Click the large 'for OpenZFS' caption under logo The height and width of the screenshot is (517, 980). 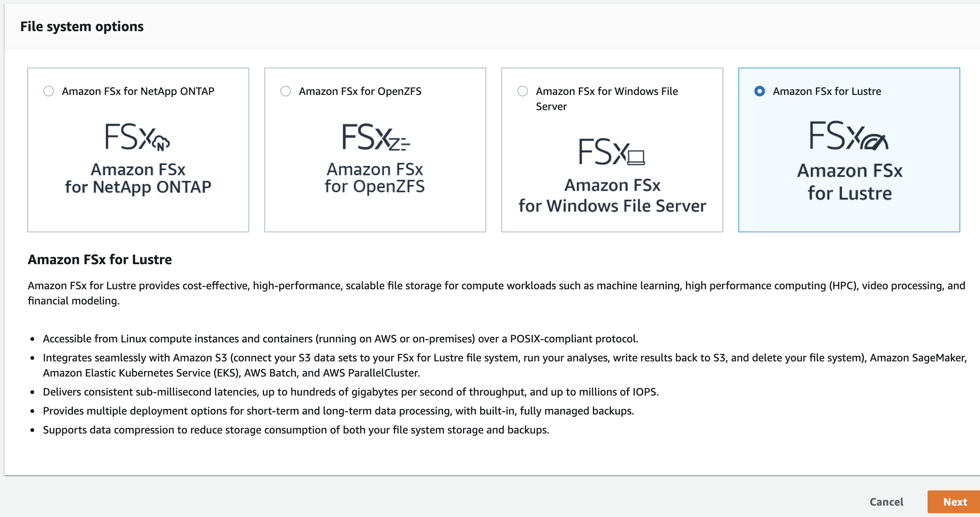point(375,187)
